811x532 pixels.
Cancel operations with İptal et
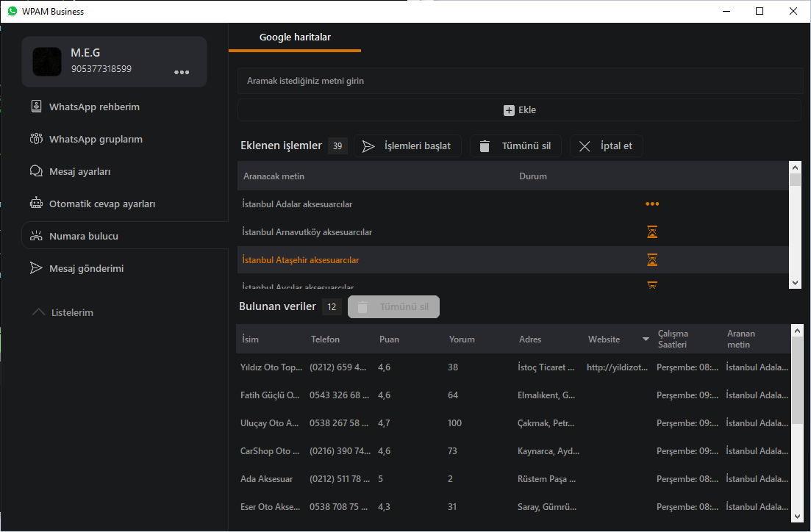click(606, 145)
